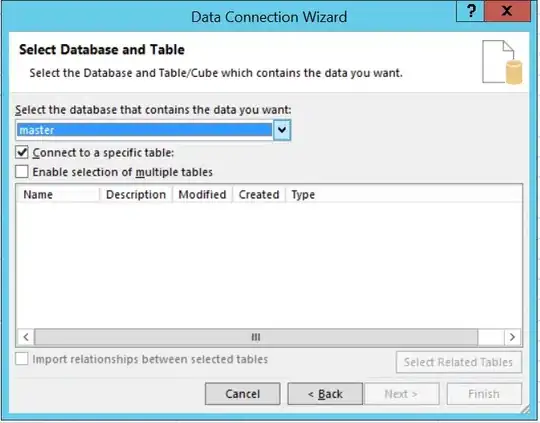
Task: Click the right scroll arrow icon
Action: [x=512, y=337]
